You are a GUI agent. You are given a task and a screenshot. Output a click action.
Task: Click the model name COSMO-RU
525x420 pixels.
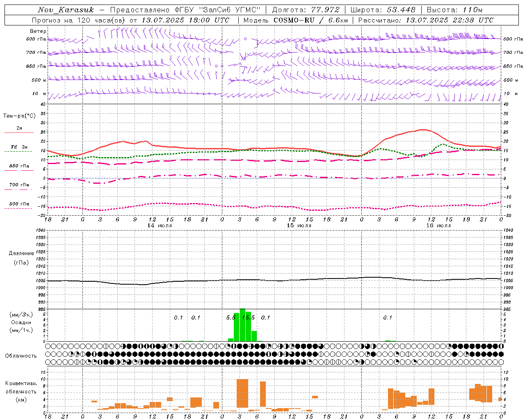(294, 20)
